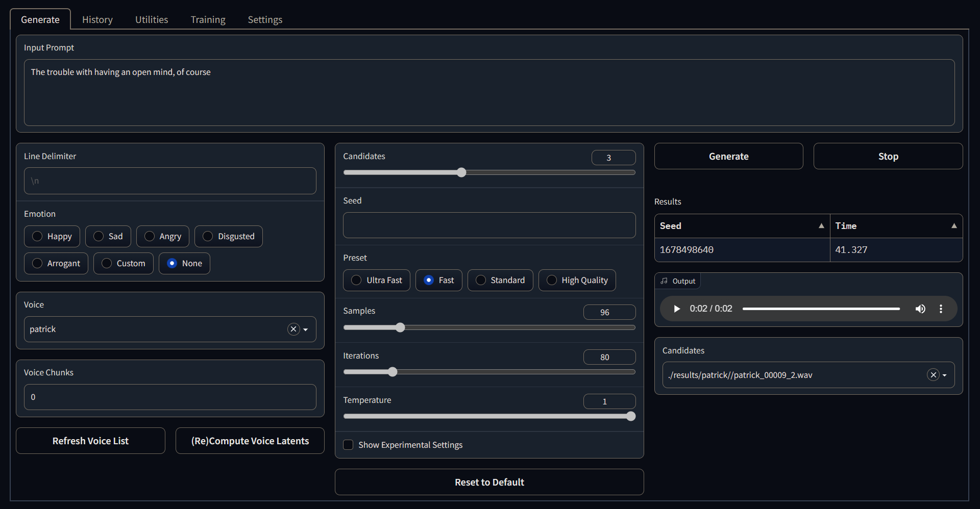
Task: Open the History tab
Action: [97, 19]
